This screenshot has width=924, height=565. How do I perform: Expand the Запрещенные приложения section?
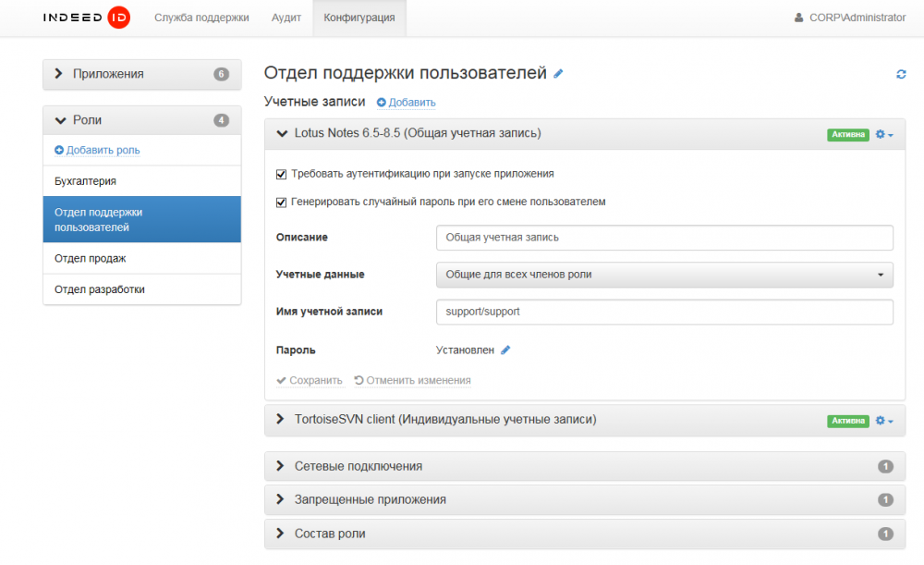370,499
